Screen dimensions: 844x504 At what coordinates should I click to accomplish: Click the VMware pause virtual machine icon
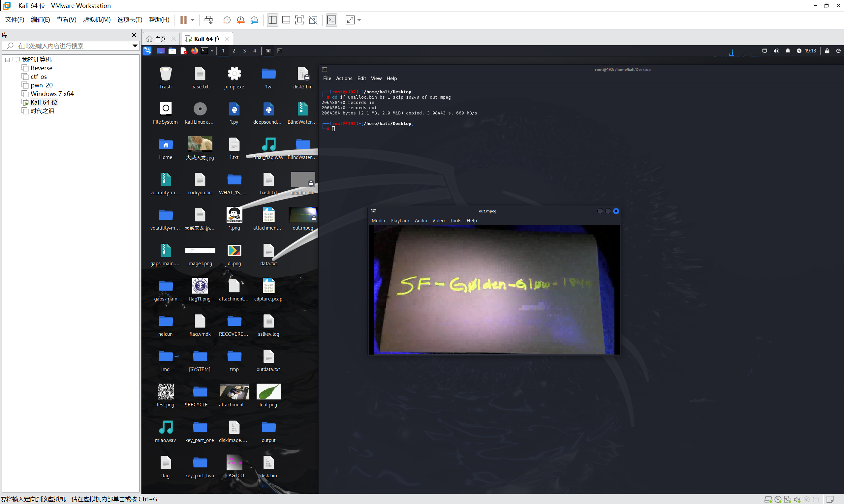click(183, 20)
